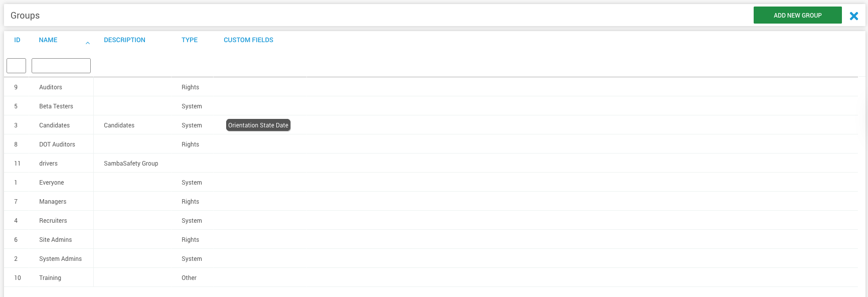Click the Orientation State Date tag
The image size is (868, 297).
[x=258, y=125]
